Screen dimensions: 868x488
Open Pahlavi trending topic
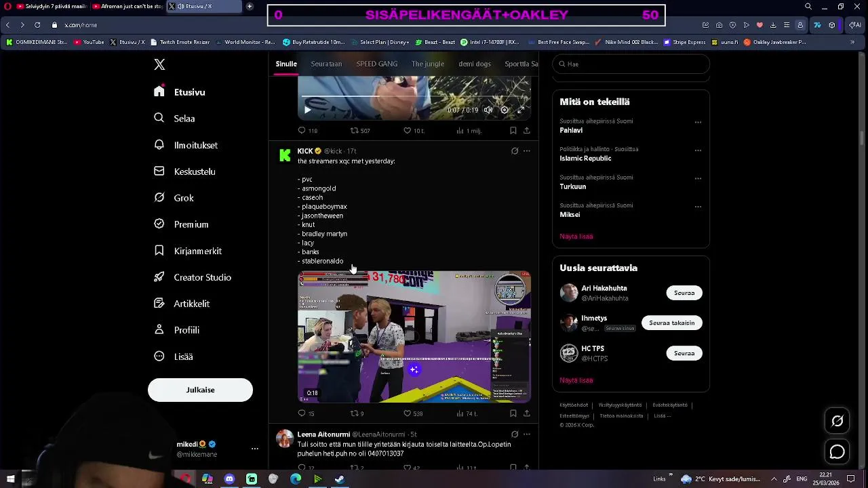pyautogui.click(x=571, y=130)
